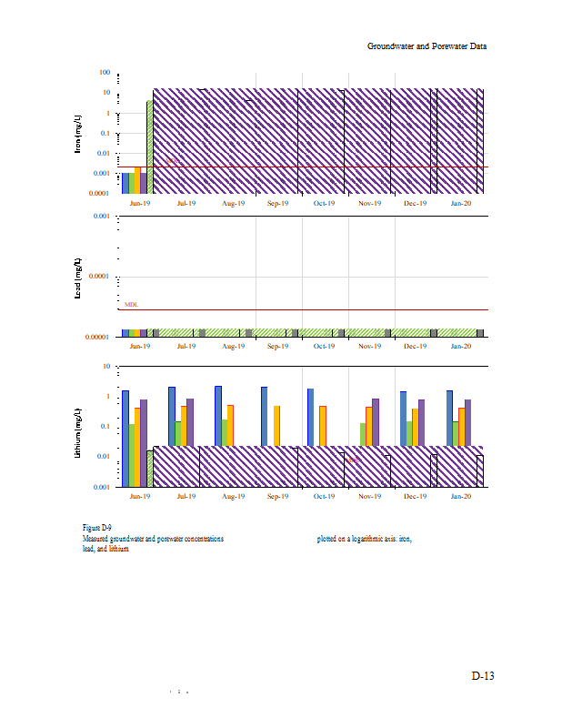Viewport: 562px width, 728px height.
Task: Select the D-13 page number
Action: tap(482, 676)
